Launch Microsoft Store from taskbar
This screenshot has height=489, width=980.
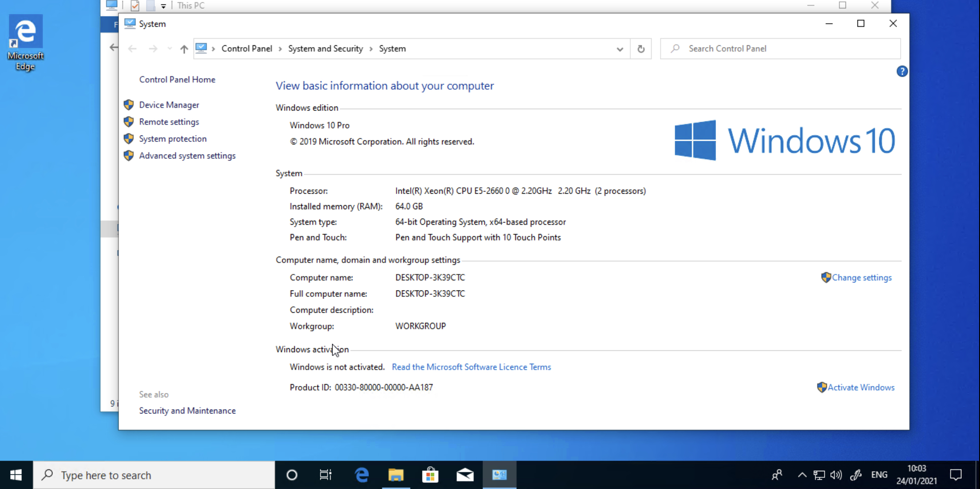tap(430, 475)
